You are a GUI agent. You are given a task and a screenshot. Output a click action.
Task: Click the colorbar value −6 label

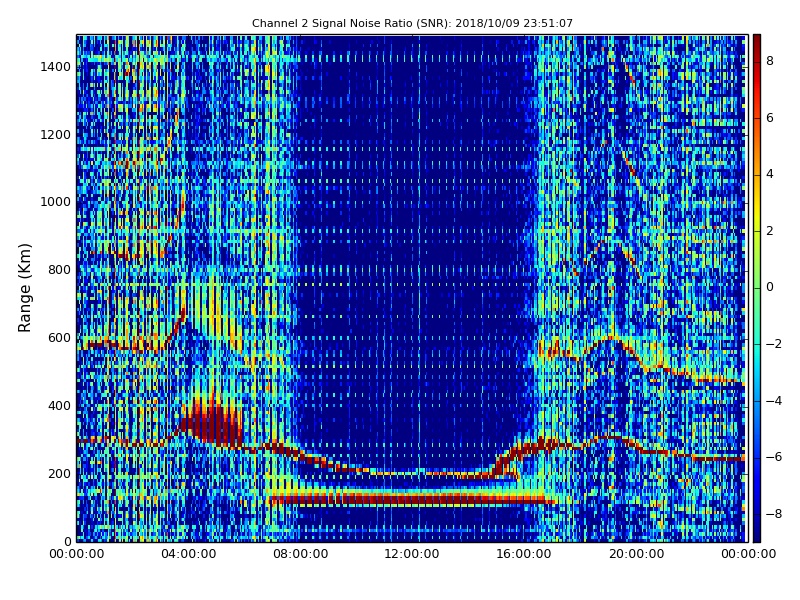tap(774, 457)
